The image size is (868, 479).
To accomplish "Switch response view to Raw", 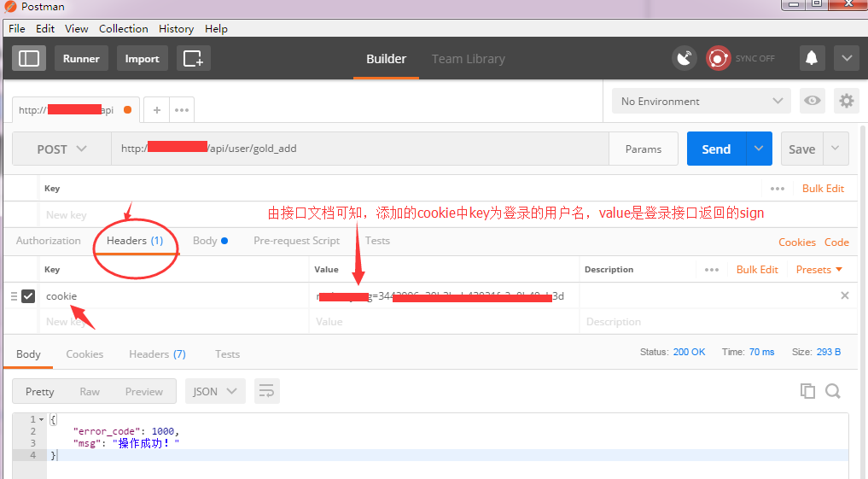I will [90, 392].
